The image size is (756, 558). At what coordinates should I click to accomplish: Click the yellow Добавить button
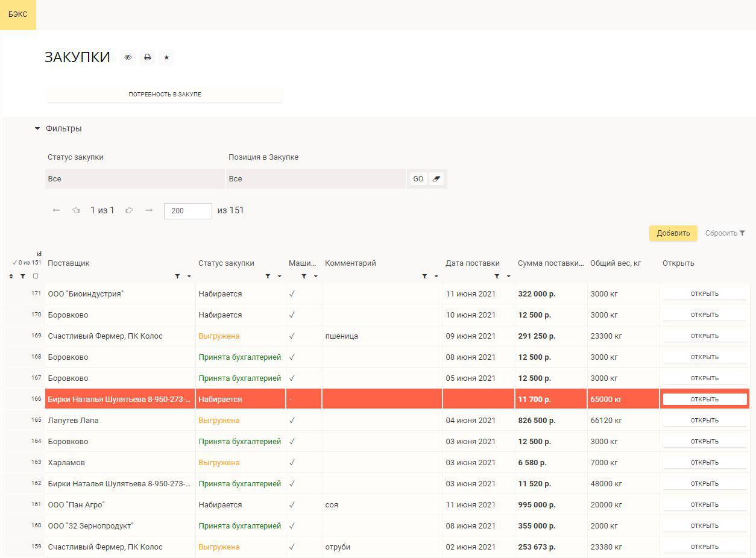pos(673,233)
